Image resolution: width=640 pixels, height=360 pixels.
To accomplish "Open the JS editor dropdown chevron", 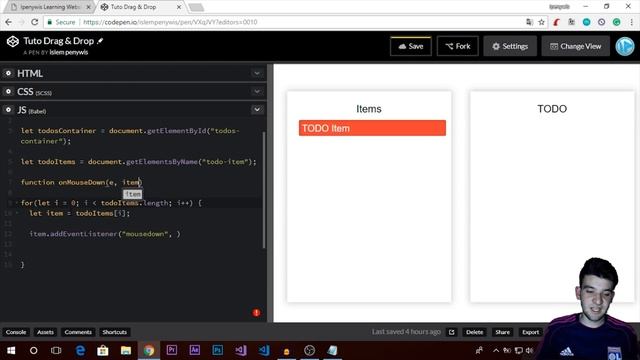I will click(x=257, y=109).
